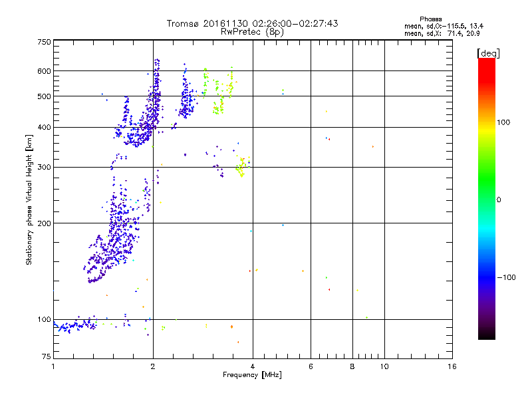The height and width of the screenshot is (399, 532).
Task: Click the y-axis tick label '75'
Action: pyautogui.click(x=47, y=356)
